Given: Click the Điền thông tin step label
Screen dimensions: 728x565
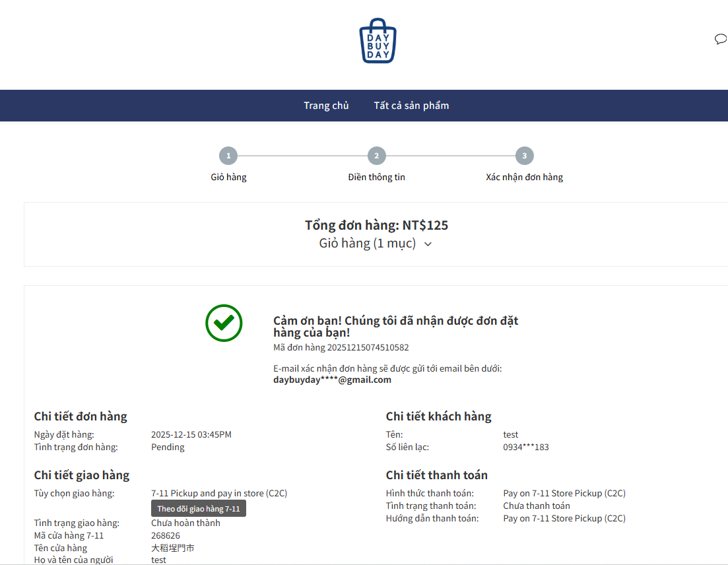Looking at the screenshot, I should pos(376,177).
